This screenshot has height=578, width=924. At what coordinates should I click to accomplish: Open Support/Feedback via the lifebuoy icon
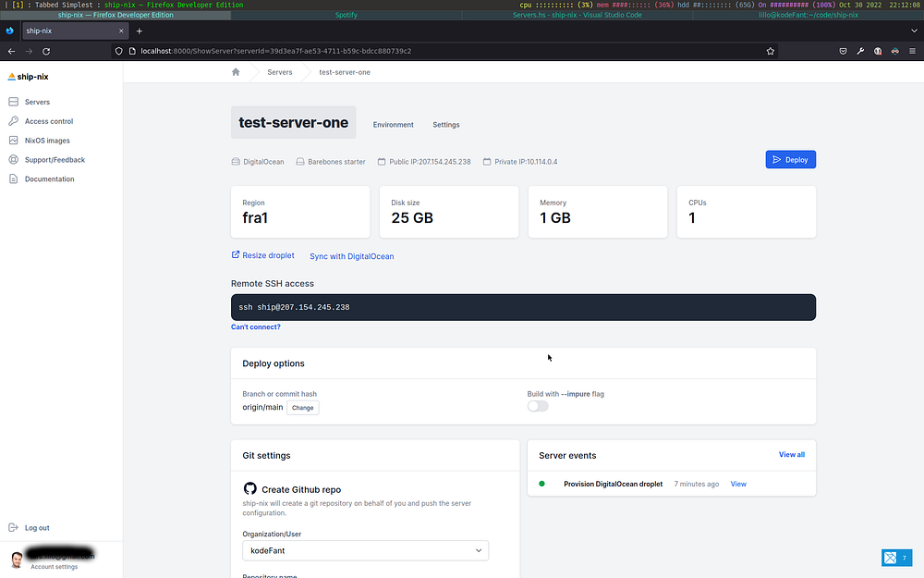click(14, 160)
